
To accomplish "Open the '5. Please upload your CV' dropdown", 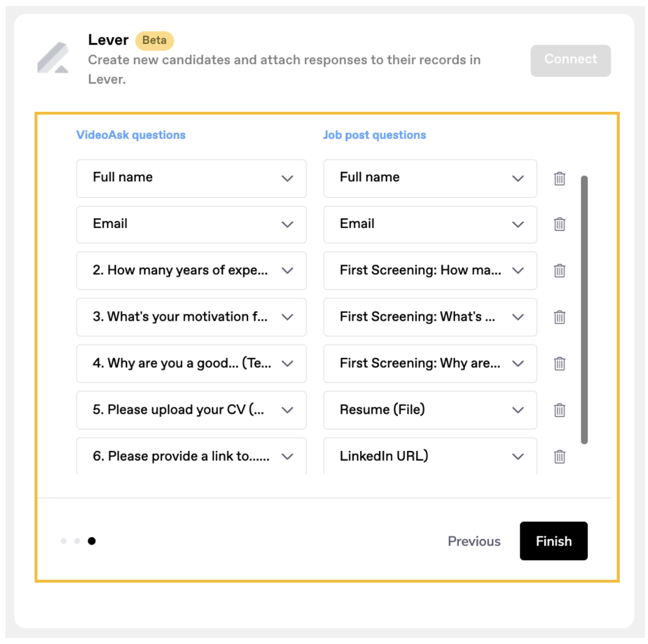I will click(191, 410).
